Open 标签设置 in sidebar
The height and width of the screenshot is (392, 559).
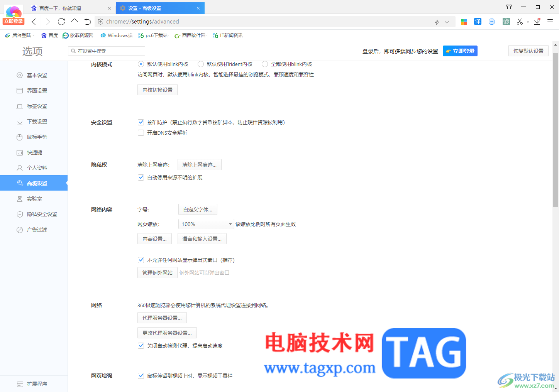[x=34, y=106]
